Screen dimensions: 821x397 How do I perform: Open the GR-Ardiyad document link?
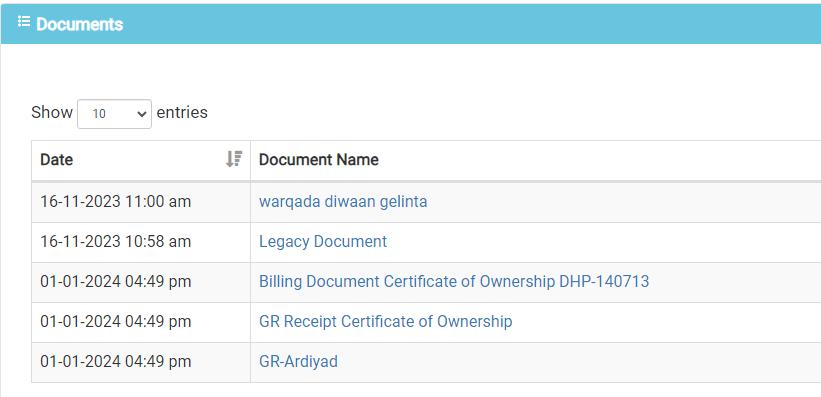click(x=298, y=362)
